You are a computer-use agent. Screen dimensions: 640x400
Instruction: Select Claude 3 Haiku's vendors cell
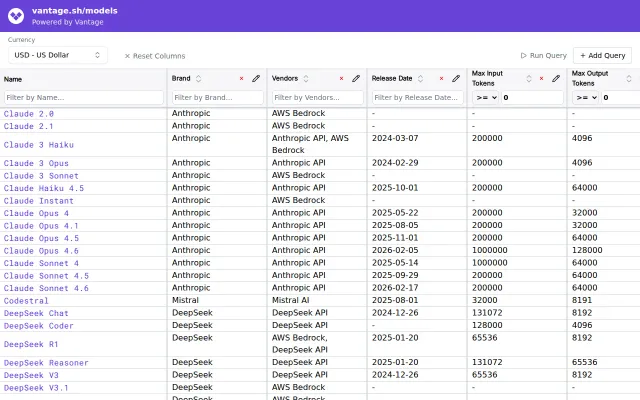tap(317, 144)
